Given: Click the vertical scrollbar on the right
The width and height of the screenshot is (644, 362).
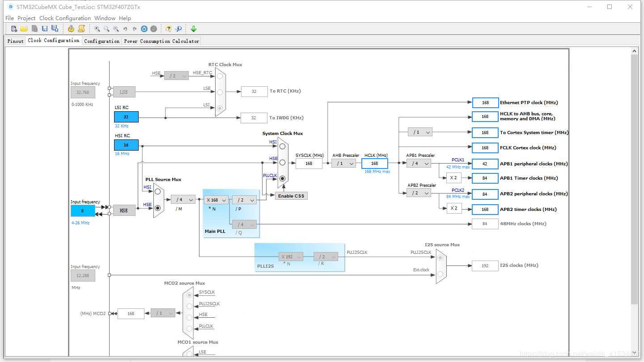Looking at the screenshot, I should coord(634,179).
